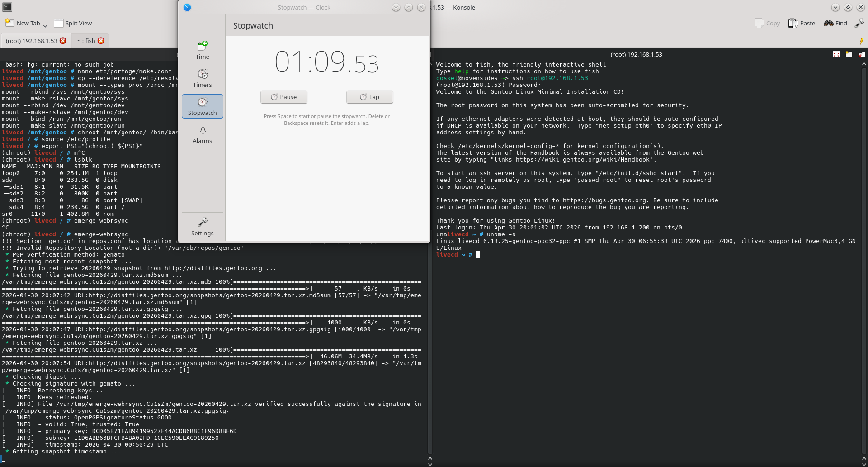Open the Time section in Clock sidebar
The height and width of the screenshot is (467, 868).
coord(202,50)
